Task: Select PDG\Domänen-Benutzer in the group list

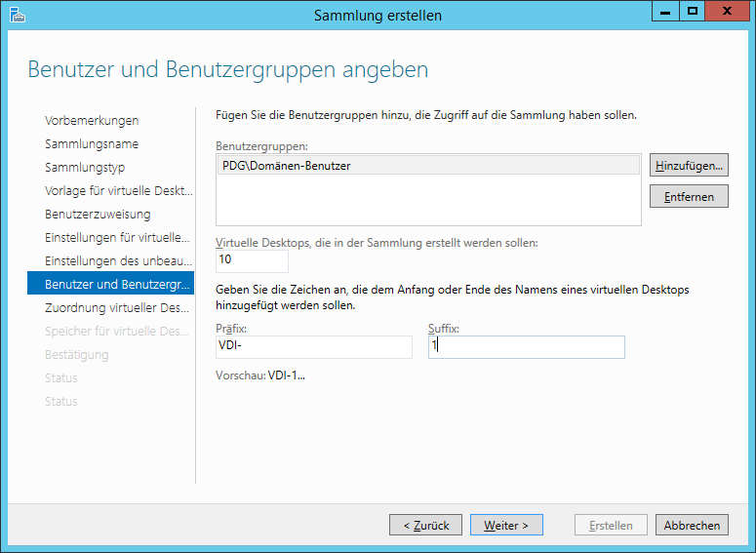Action: coord(287,166)
